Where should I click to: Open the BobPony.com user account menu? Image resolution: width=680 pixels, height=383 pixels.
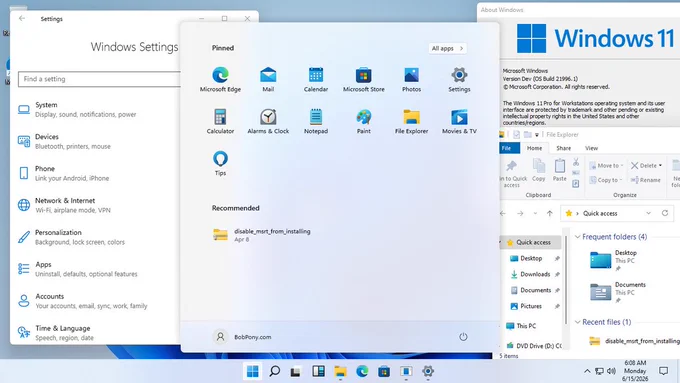242,337
